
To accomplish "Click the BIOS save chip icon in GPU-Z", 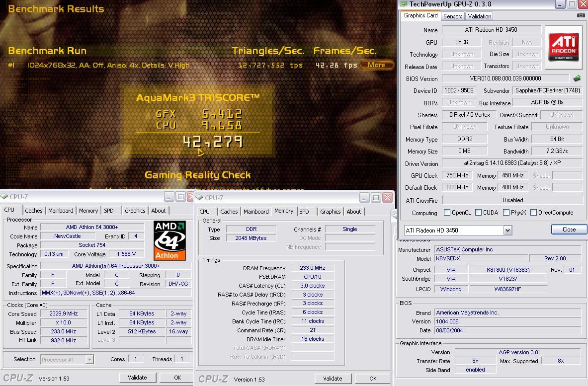I will (577, 78).
